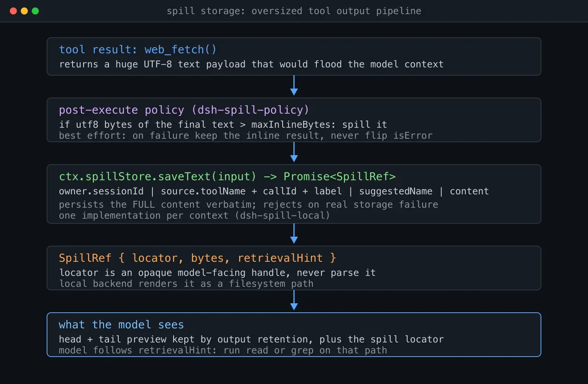
Task: Click the 'local backend renders it as a filesystem path' line
Action: pos(186,284)
